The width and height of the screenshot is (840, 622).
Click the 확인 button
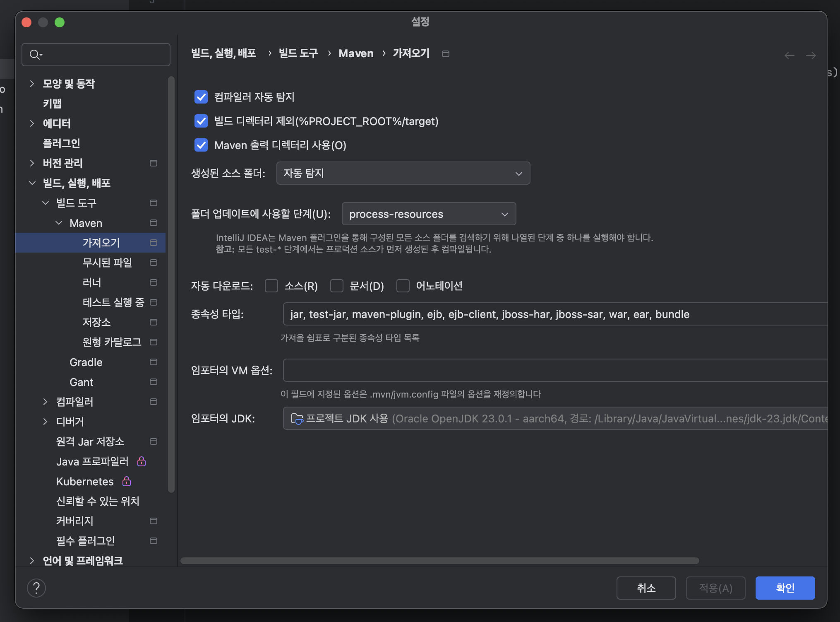click(785, 588)
